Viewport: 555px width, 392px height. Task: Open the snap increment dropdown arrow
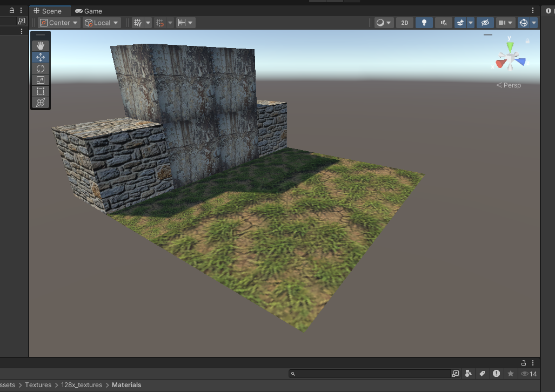pyautogui.click(x=190, y=23)
